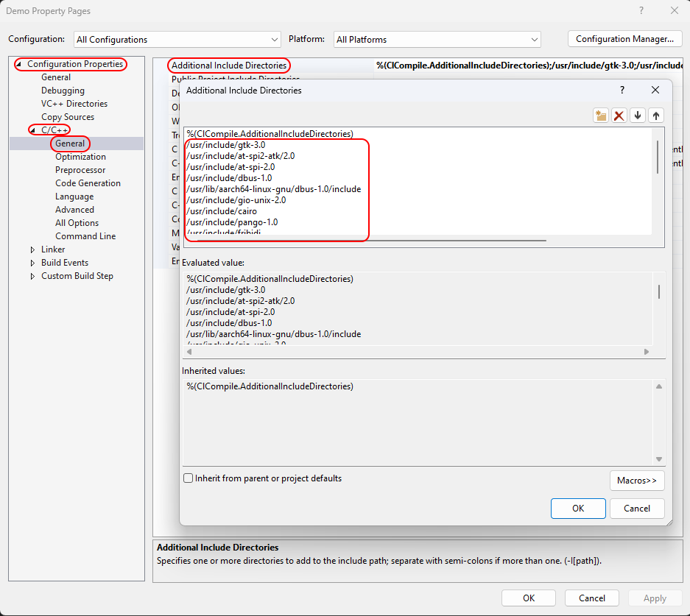The height and width of the screenshot is (616, 690).
Task: Click the red X Delete Line icon
Action: click(619, 116)
